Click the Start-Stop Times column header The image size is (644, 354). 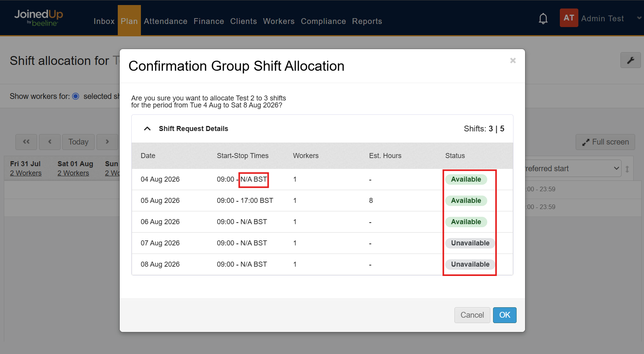243,156
